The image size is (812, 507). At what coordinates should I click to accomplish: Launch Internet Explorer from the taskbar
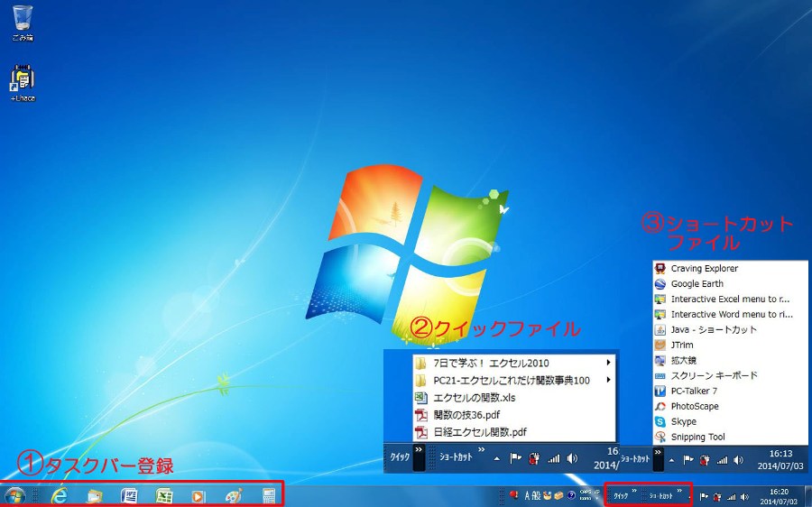[x=60, y=496]
